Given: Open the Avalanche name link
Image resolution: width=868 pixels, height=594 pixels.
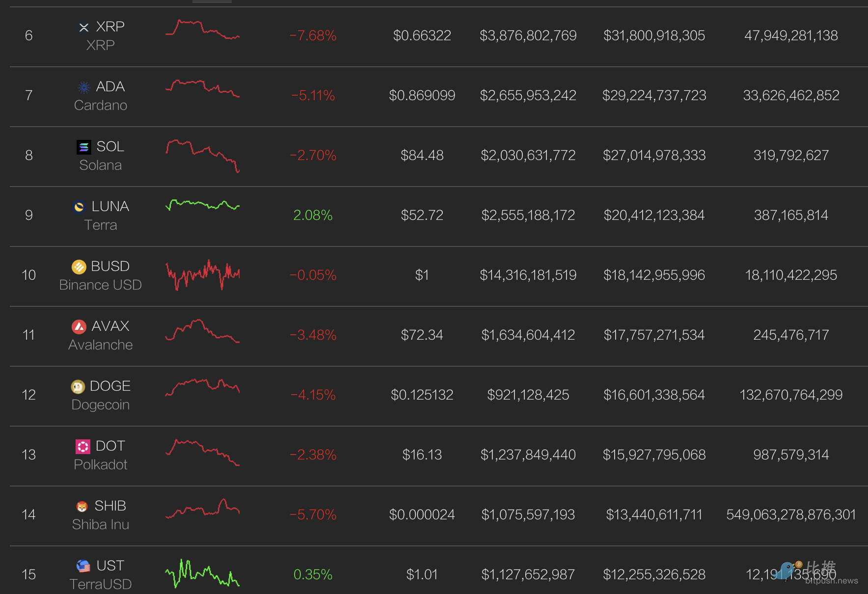Looking at the screenshot, I should (x=101, y=345).
